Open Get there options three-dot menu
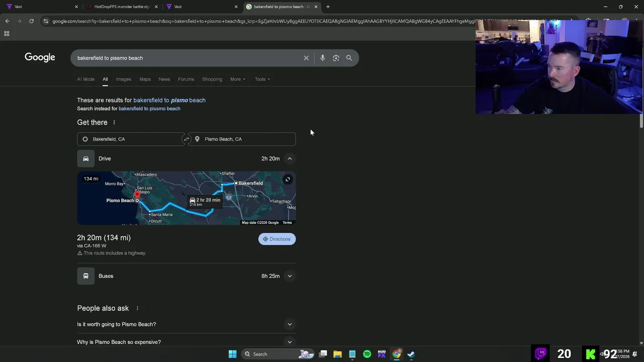 [114, 122]
